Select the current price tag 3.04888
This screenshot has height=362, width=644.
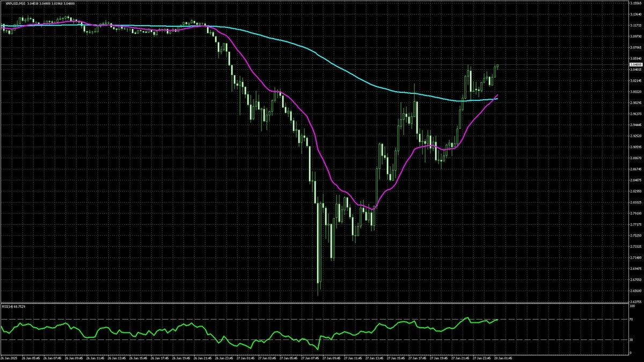(635, 64)
